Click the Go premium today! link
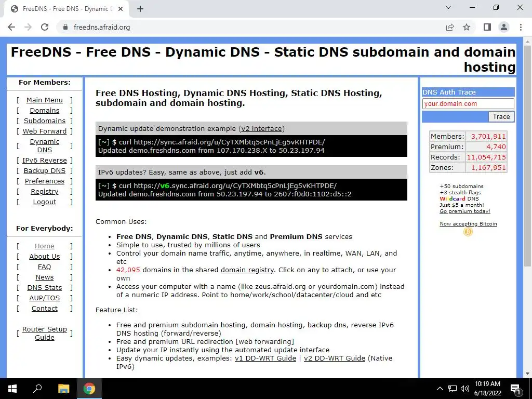Screen dimensions: 532x399 465,211
